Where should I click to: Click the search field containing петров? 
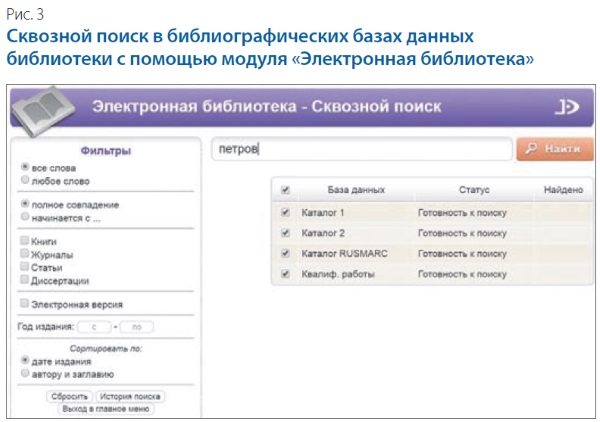click(x=361, y=149)
